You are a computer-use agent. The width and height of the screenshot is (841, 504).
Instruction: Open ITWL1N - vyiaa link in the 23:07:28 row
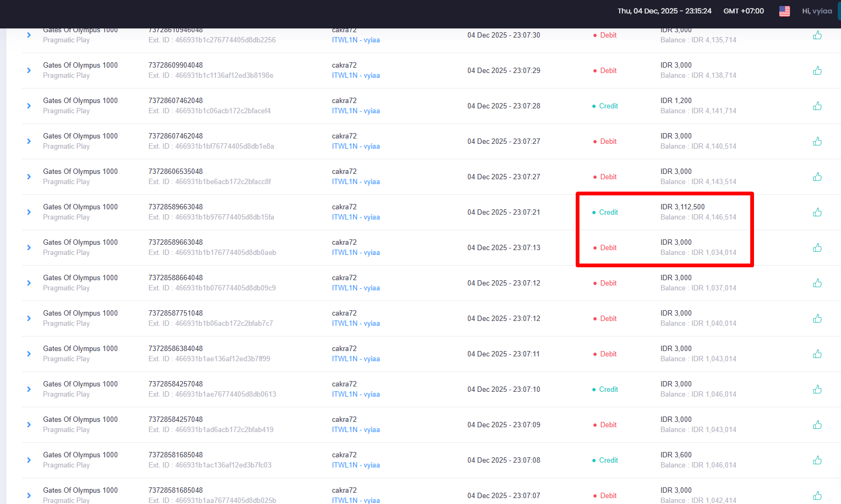click(356, 111)
